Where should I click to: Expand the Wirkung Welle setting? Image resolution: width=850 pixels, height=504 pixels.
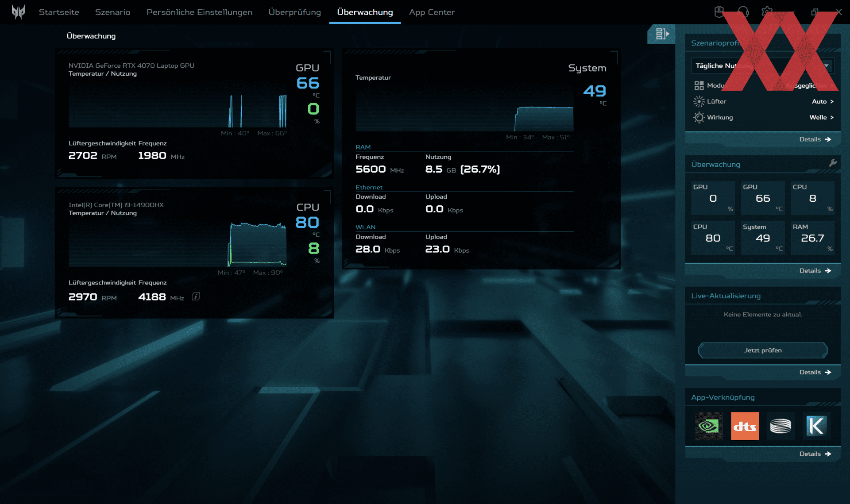point(763,117)
